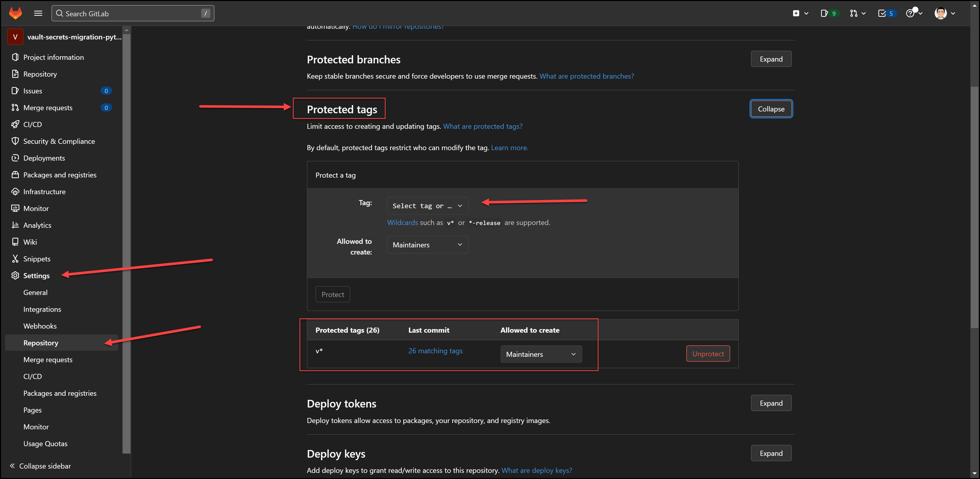Open the sidebar hamburger menu
This screenshot has height=479, width=980.
38,13
